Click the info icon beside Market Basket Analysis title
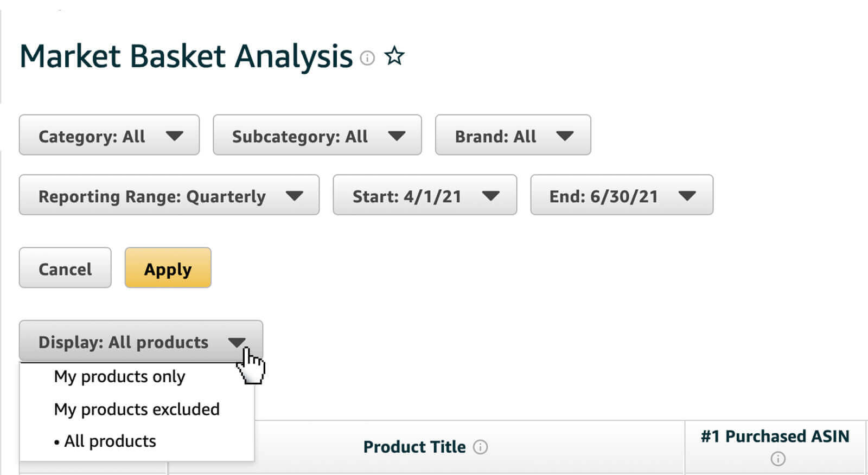 pos(368,59)
